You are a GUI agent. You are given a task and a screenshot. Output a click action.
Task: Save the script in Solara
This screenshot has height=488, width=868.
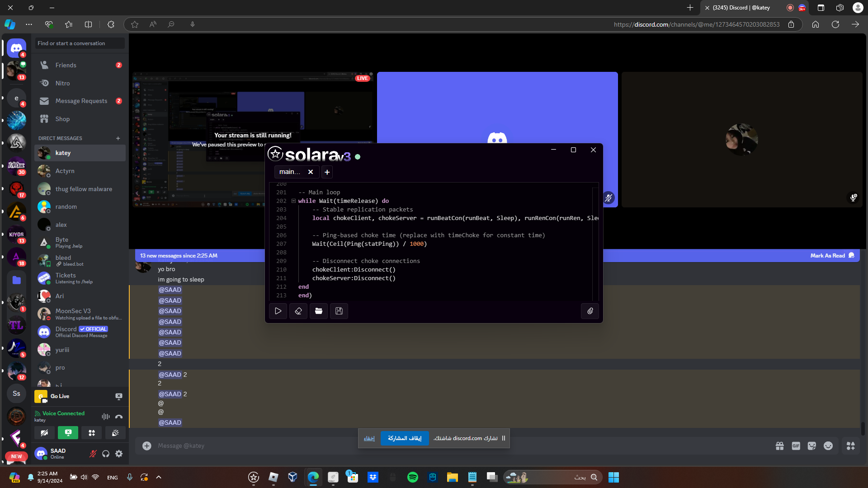click(x=339, y=311)
